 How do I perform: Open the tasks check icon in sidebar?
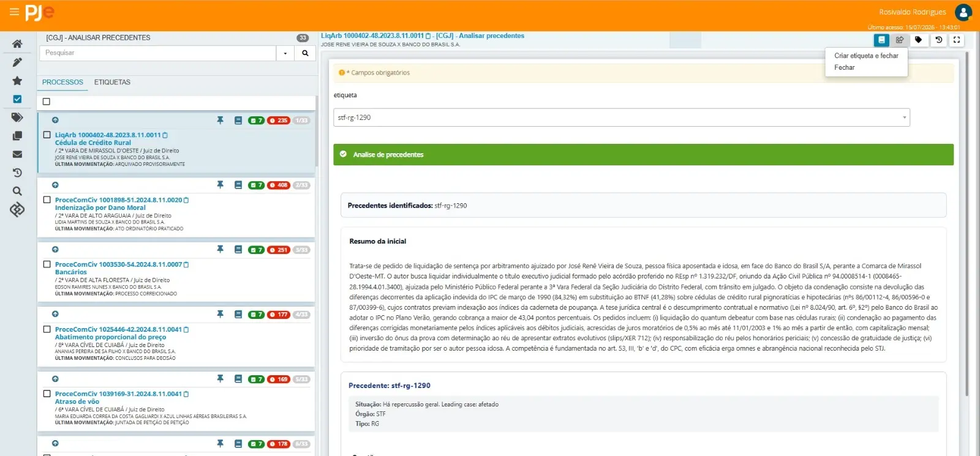click(17, 99)
